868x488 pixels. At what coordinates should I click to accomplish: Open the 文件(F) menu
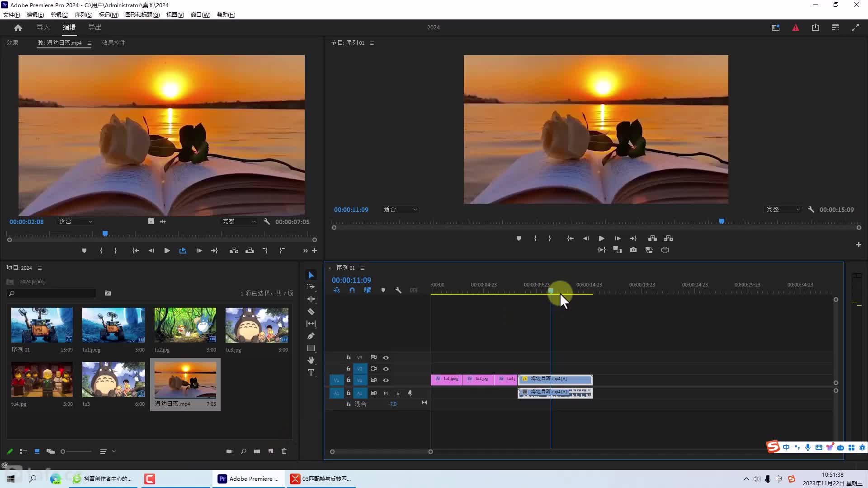[x=12, y=14]
